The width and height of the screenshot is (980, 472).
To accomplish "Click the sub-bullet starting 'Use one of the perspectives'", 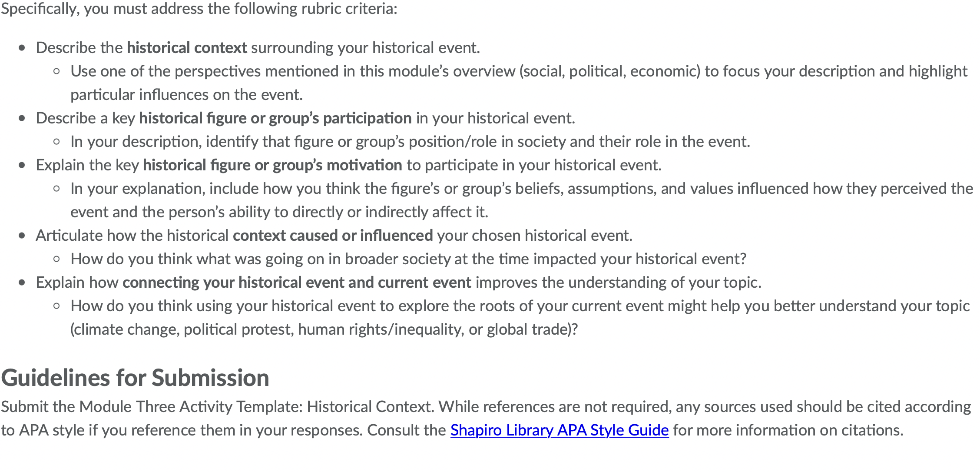I will [x=519, y=83].
